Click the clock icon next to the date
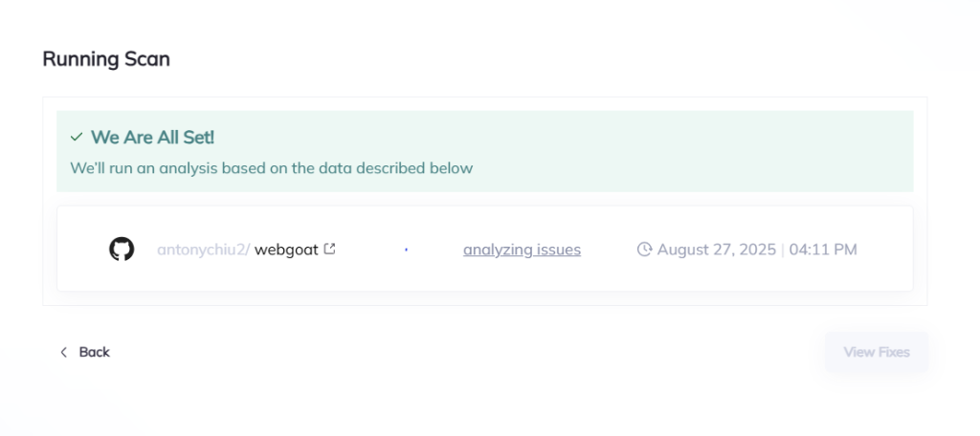The width and height of the screenshot is (980, 436). [644, 250]
